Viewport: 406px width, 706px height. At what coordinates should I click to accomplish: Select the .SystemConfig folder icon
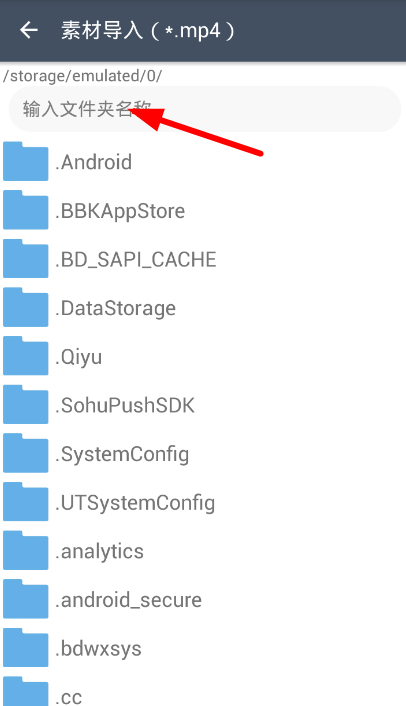click(26, 453)
